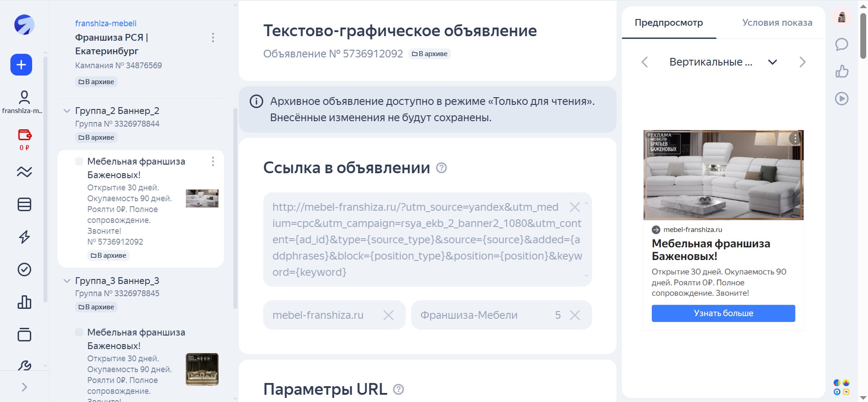Tick checkbox for ad № 5736912092
This screenshot has height=402, width=868.
click(79, 161)
